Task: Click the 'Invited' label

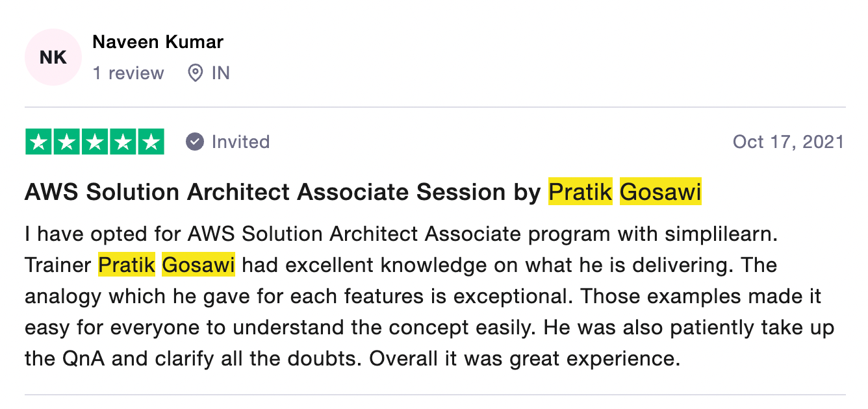Action: [240, 142]
